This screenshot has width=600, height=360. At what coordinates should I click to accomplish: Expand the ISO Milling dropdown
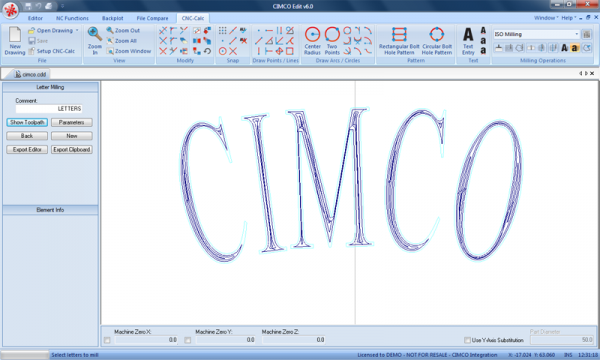[577, 34]
